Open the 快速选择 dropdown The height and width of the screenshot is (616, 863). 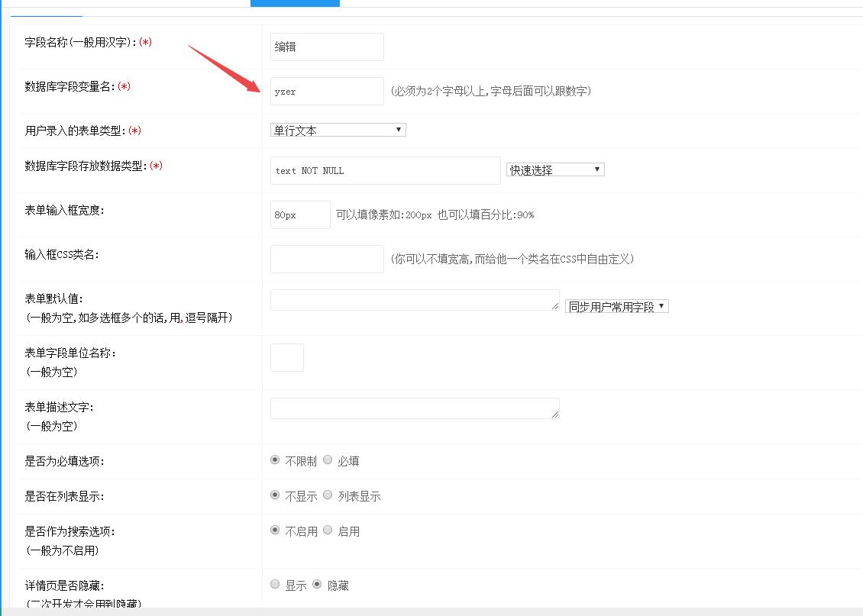555,170
